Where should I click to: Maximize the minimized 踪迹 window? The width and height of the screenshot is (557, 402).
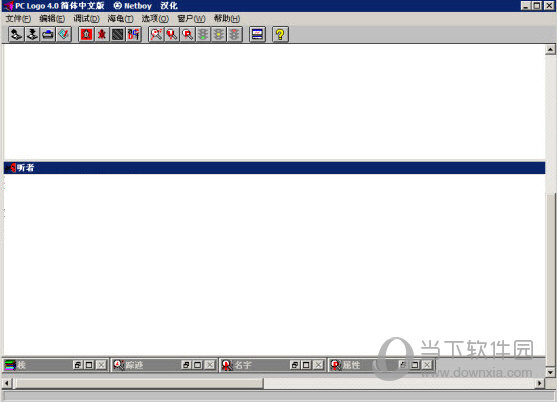[x=198, y=365]
